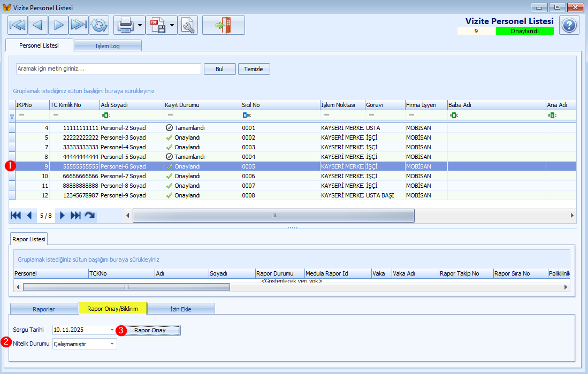Click the personnel grid horizontal scrollbar thumb
This screenshot has height=374, width=588.
point(273,215)
